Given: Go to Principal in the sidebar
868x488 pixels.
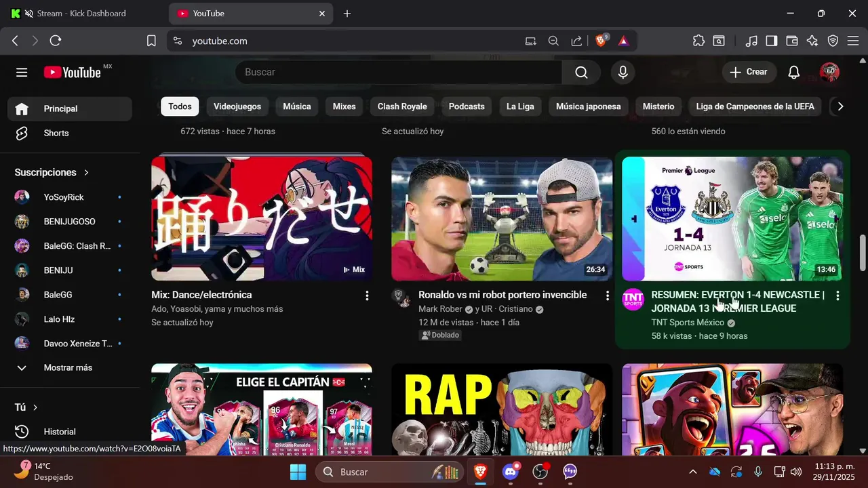Looking at the screenshot, I should pos(70,108).
